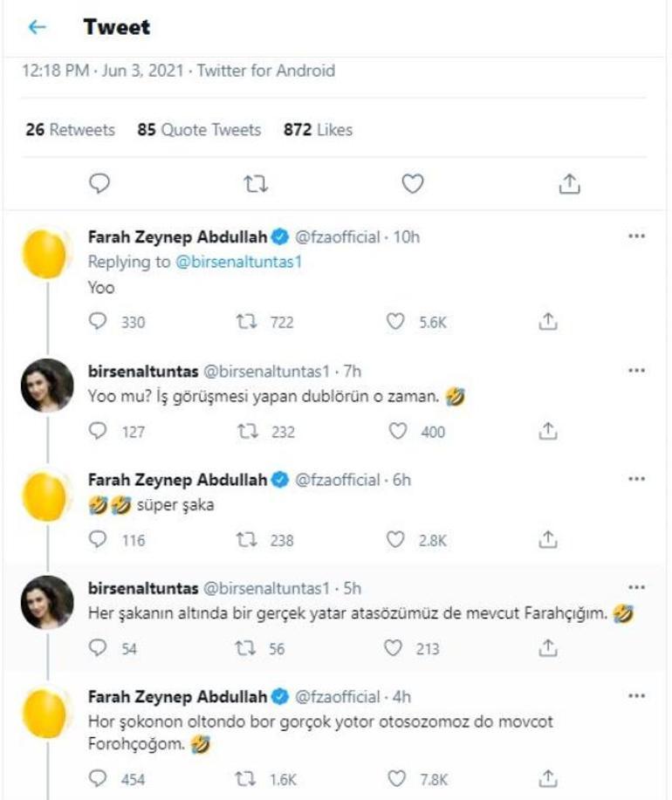672x800 pixels.
Task: Open the 85 Quote Tweets list
Action: click(199, 129)
